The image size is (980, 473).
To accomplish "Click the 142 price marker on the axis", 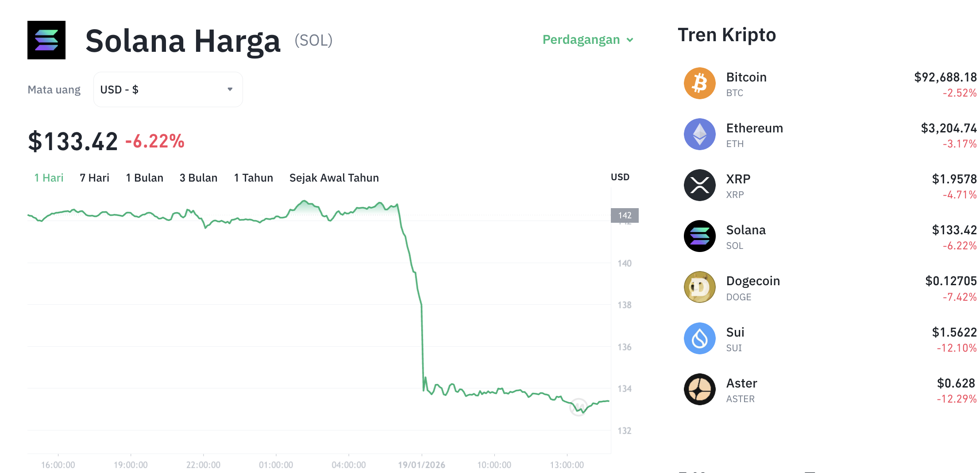I will point(625,215).
